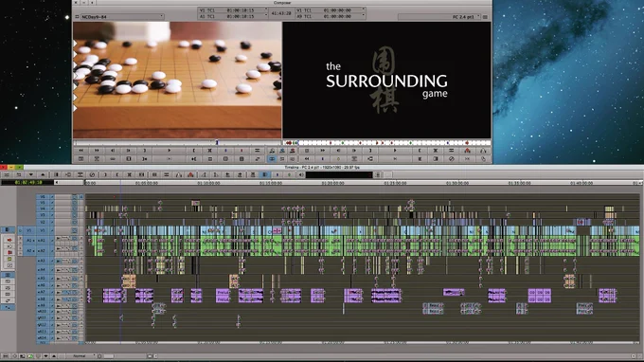Play the record monitor sequence
Viewport: 644px width, 362px height.
pyautogui.click(x=395, y=151)
